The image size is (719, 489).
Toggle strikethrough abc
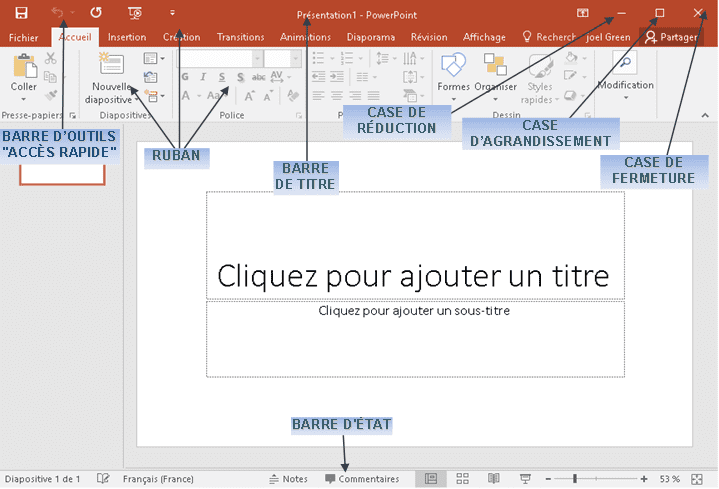[259, 77]
